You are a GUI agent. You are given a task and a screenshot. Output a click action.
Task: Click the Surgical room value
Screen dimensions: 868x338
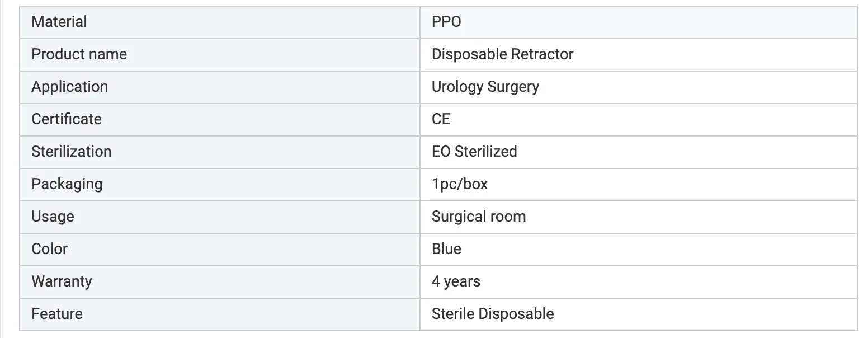(x=478, y=217)
